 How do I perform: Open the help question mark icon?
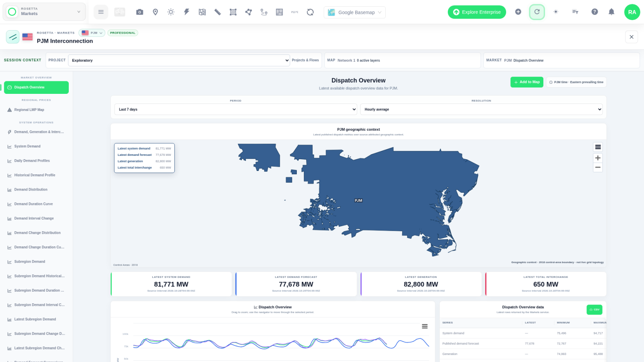point(595,12)
